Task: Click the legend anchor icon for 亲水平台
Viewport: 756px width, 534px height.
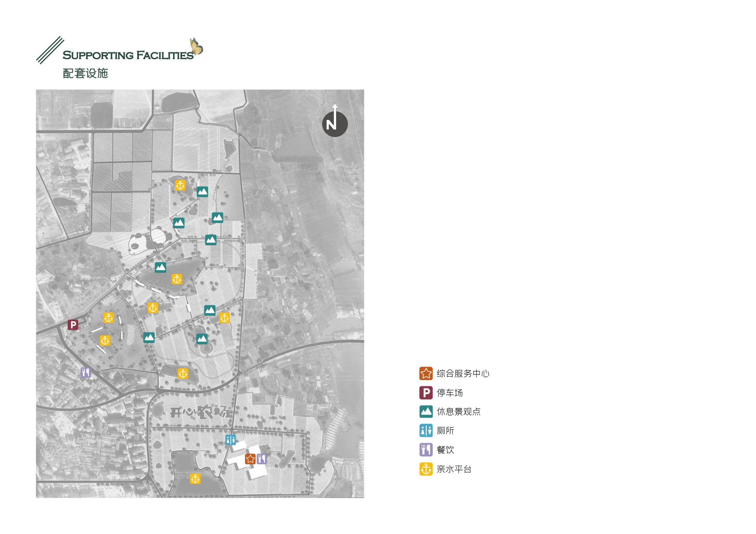Action: 426,469
